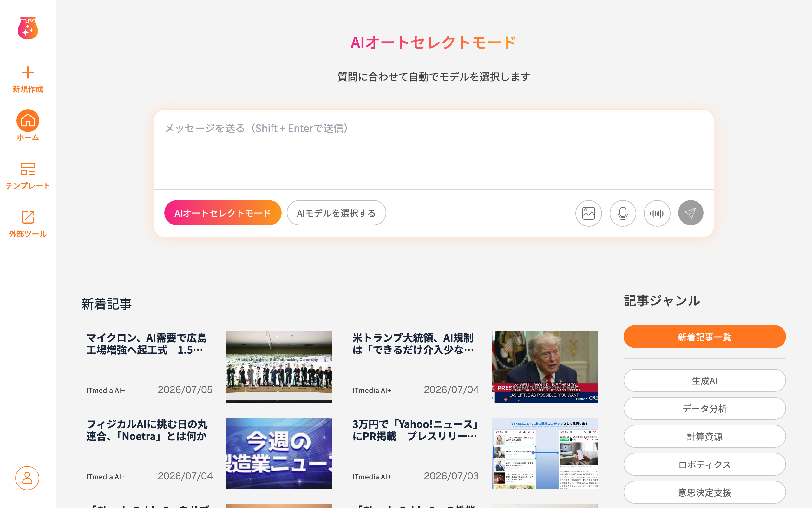Open テンプレート from the sidebar
This screenshot has height=508, width=812.
tap(28, 176)
